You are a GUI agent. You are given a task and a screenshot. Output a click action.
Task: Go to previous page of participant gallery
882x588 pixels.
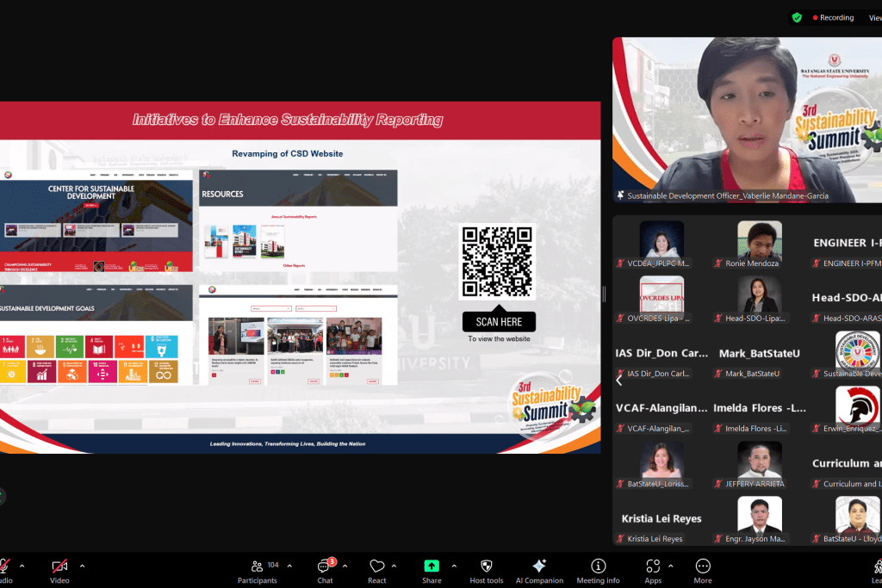[x=618, y=380]
